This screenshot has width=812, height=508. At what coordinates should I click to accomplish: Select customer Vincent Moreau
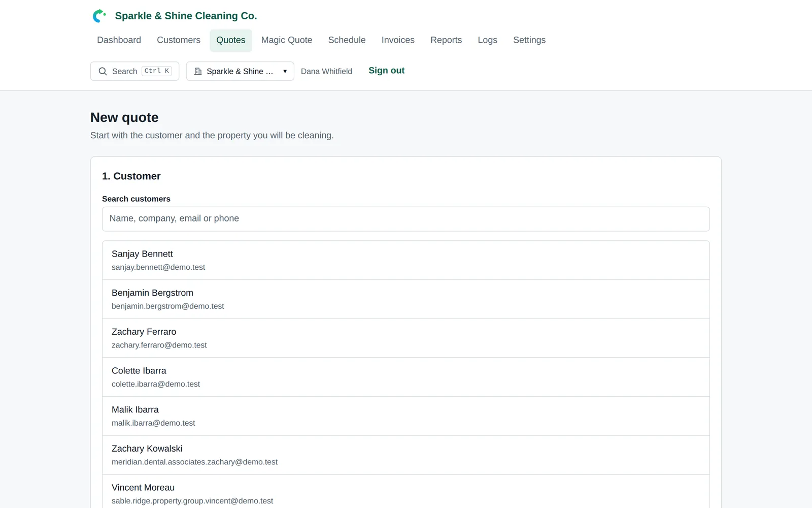coord(406,492)
